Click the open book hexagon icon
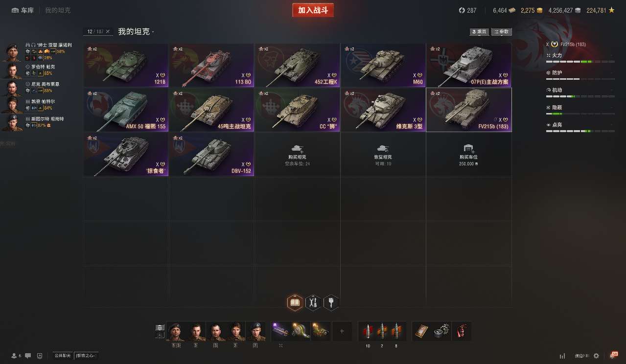 pyautogui.click(x=295, y=303)
